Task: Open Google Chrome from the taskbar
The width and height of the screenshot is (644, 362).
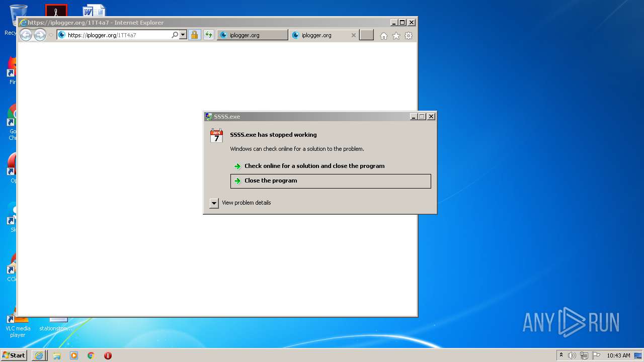Action: coord(91,355)
